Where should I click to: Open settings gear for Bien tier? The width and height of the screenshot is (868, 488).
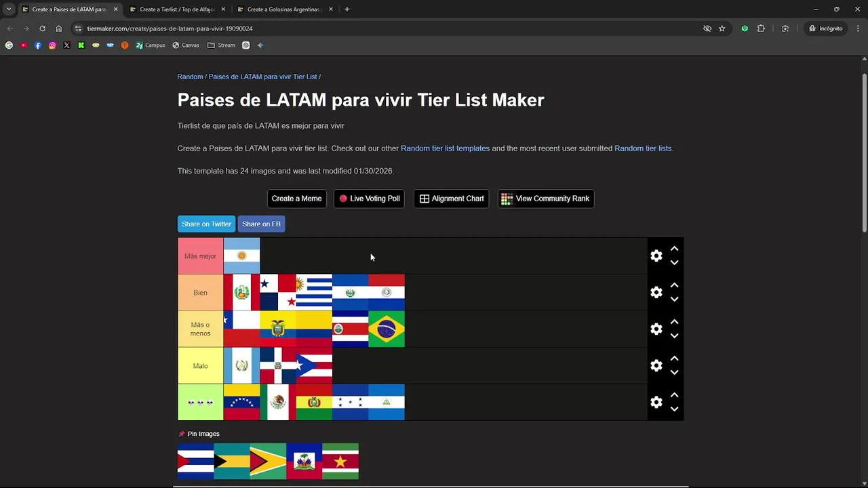pyautogui.click(x=656, y=293)
